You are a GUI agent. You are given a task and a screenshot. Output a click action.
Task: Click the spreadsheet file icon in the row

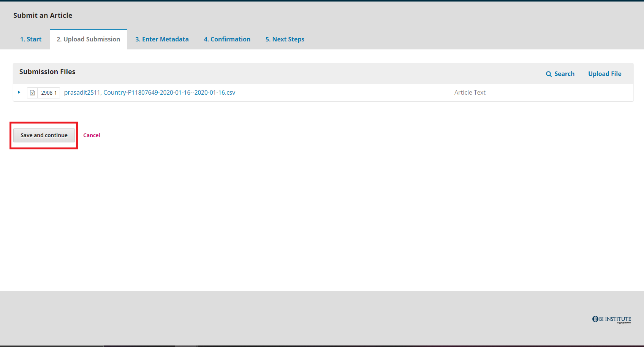[32, 93]
